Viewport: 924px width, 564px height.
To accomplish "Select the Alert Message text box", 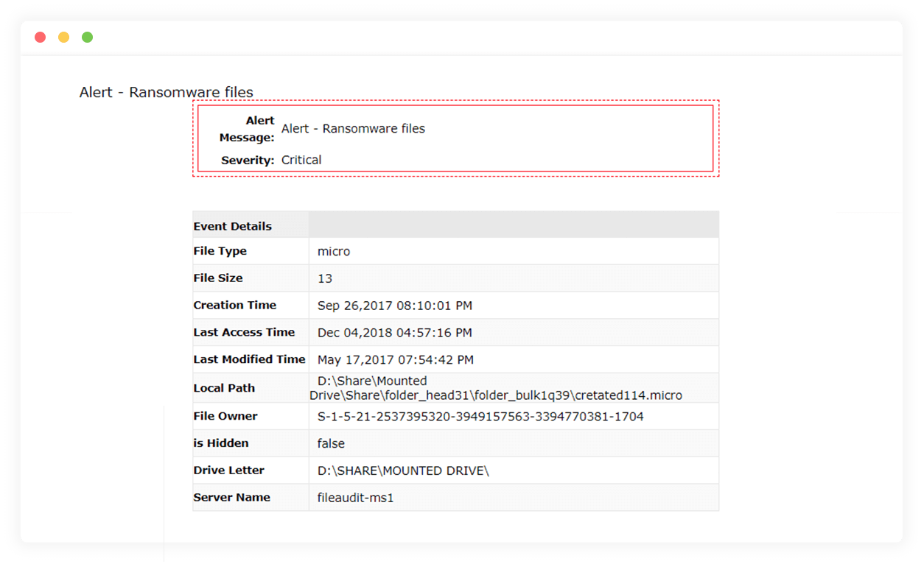I will (x=352, y=128).
